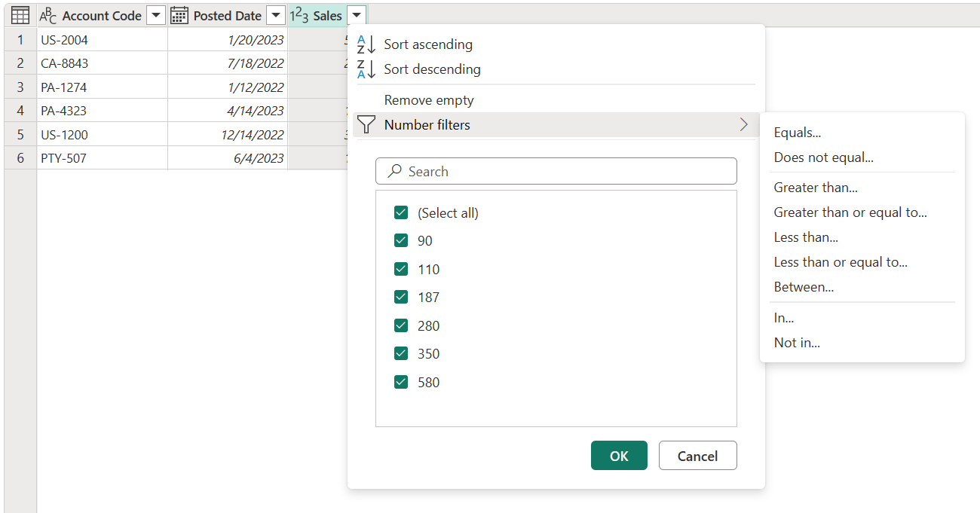
Task: Uncheck the (Select all) checkbox
Action: [400, 212]
